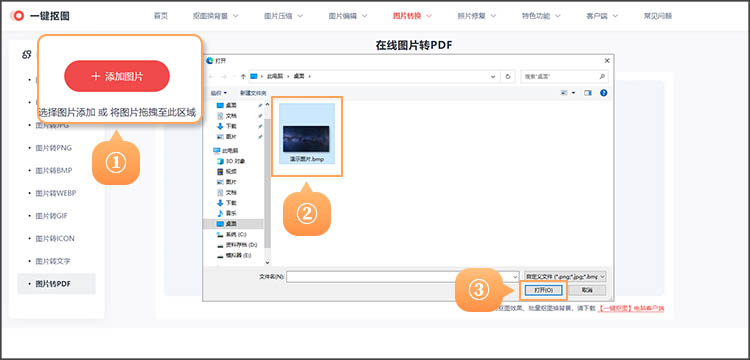
Task: Select 系统 (C:) drive
Action: tap(232, 234)
